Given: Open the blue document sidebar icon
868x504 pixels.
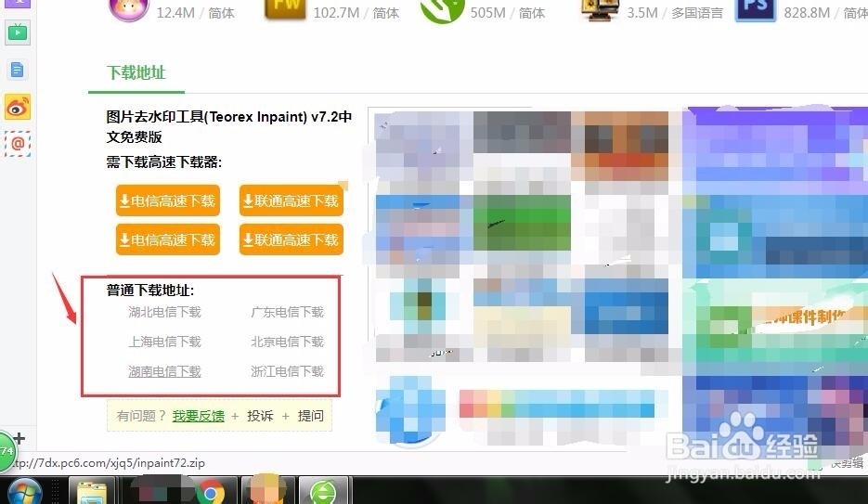Looking at the screenshot, I should click(x=17, y=71).
